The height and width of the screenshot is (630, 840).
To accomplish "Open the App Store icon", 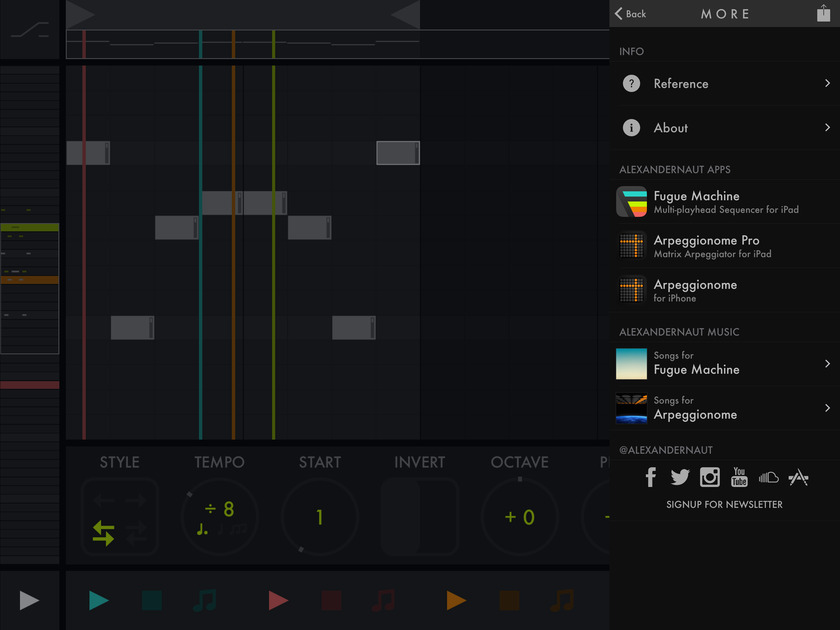I will [798, 477].
